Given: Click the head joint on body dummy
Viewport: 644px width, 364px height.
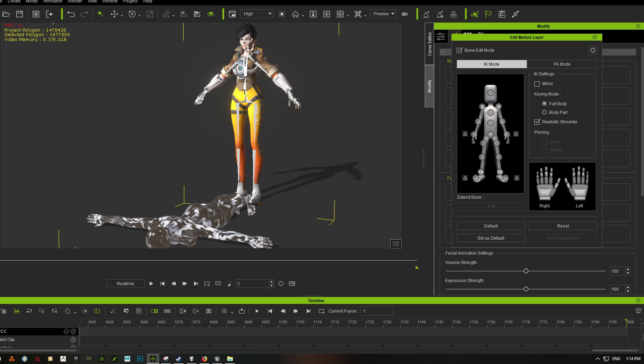Looking at the screenshot, I should tap(490, 93).
